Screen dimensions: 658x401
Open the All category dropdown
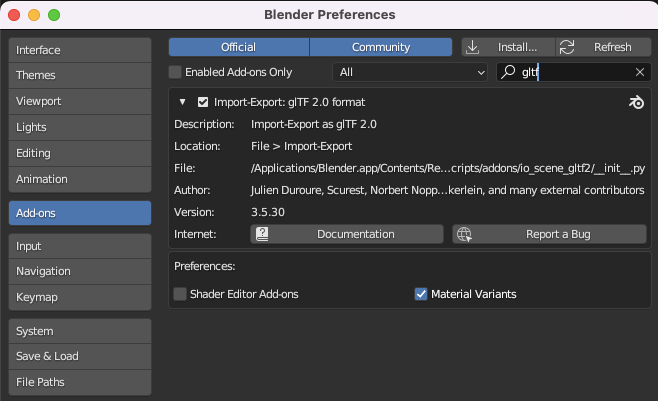pyautogui.click(x=410, y=72)
